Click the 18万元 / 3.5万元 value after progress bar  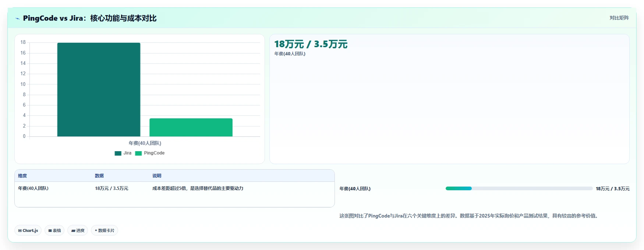[x=613, y=189]
